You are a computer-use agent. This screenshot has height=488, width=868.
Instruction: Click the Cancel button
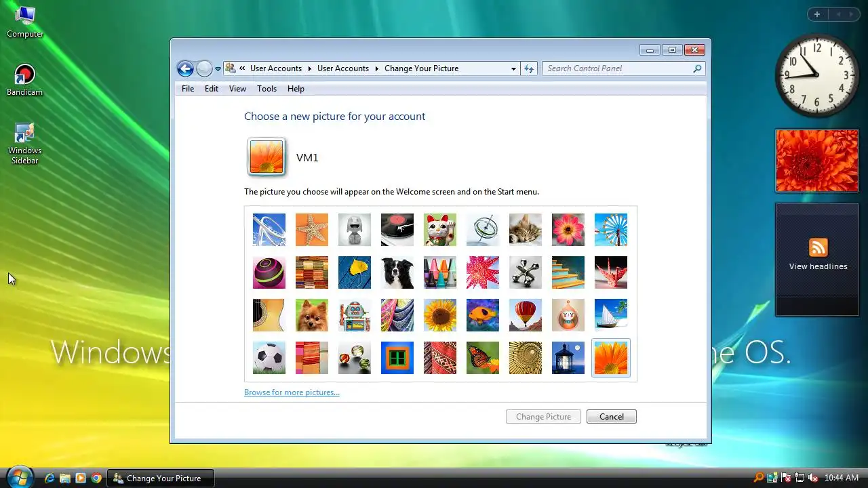tap(611, 417)
